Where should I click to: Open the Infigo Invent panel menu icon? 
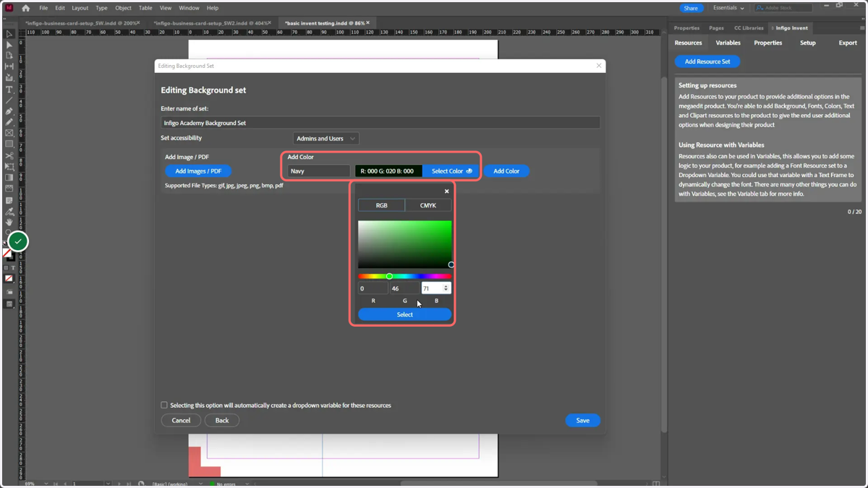click(861, 28)
